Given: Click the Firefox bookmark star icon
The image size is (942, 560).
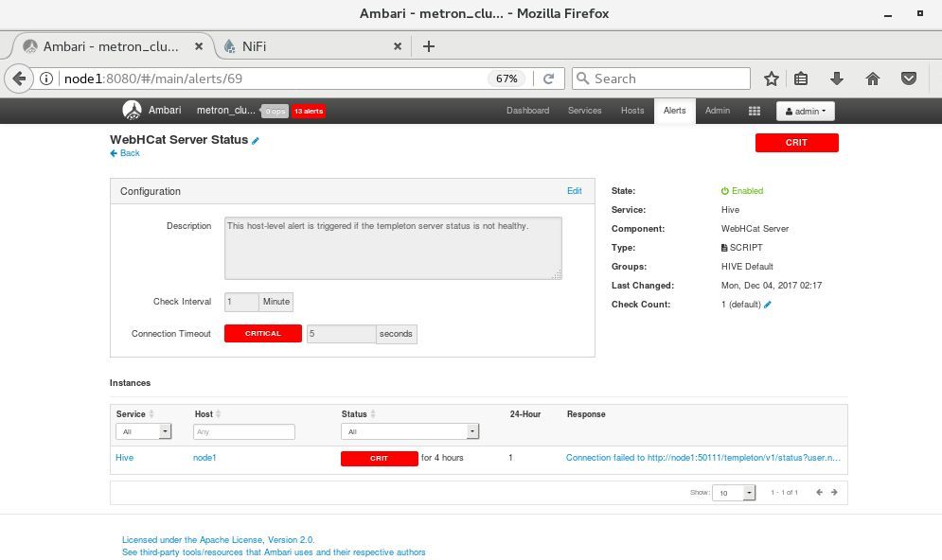Looking at the screenshot, I should pos(772,79).
